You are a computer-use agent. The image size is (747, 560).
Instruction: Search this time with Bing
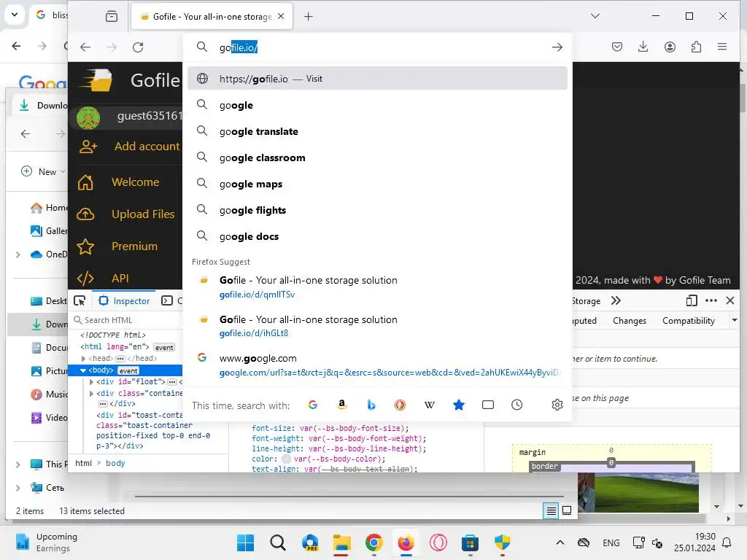click(371, 405)
